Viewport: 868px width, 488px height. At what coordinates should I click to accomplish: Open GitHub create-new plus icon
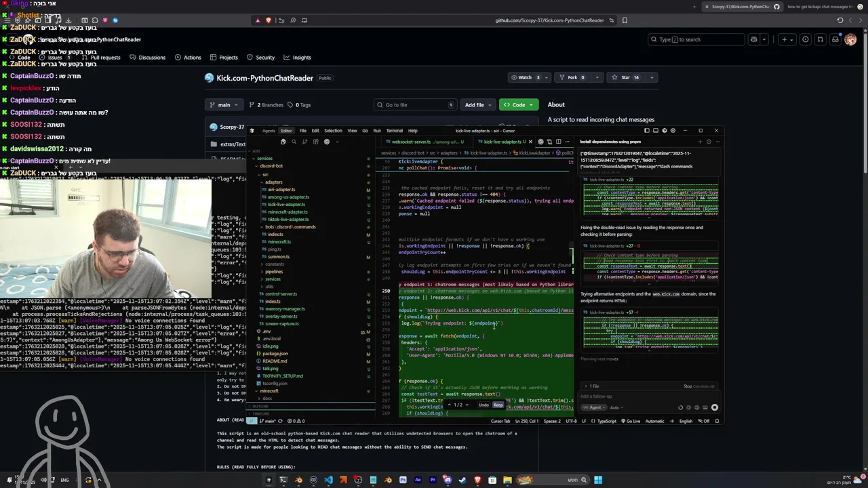click(x=787, y=39)
